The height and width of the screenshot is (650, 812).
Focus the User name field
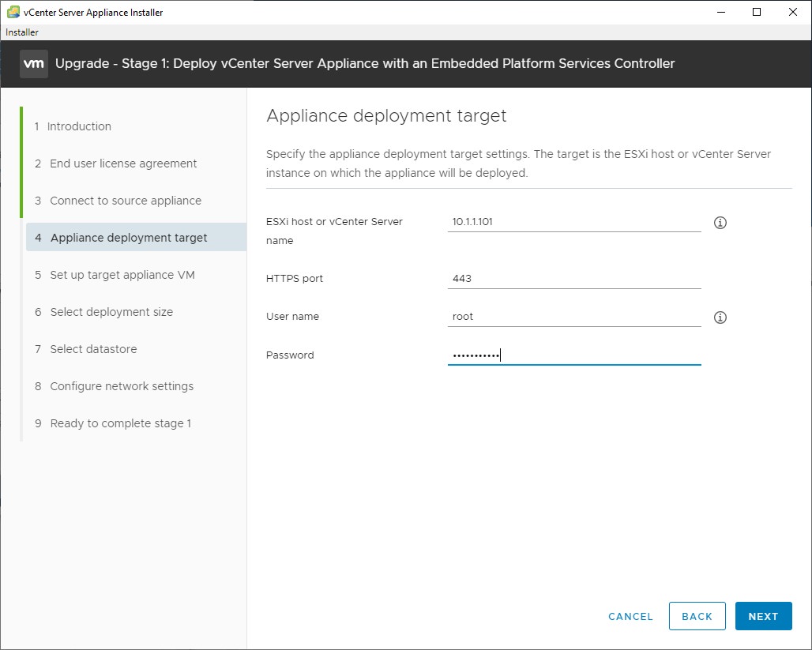click(x=574, y=317)
